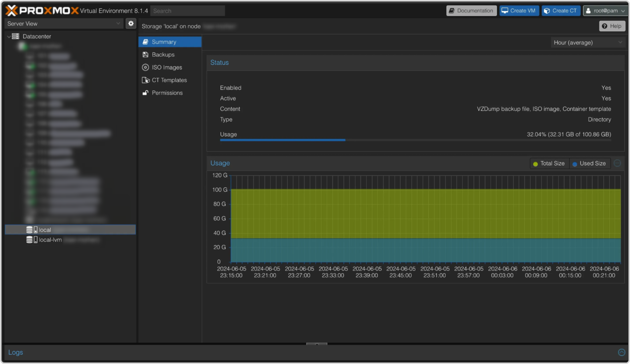Viewport: 630px width, 364px height.
Task: Open the Server View settings gear
Action: 131,23
